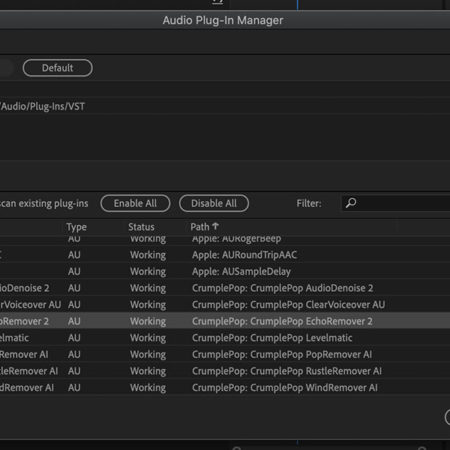This screenshot has width=450, height=450.
Task: Select the CrumplePop EchoRemover 2 path
Action: (x=282, y=322)
